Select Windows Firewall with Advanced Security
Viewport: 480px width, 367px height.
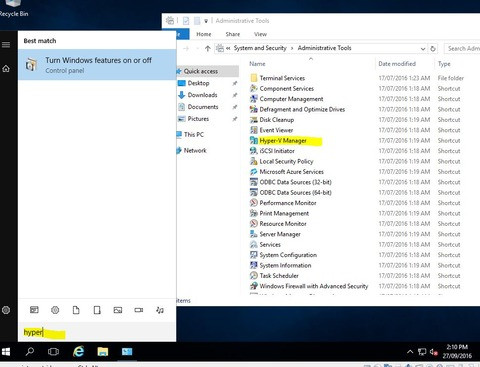click(x=314, y=286)
